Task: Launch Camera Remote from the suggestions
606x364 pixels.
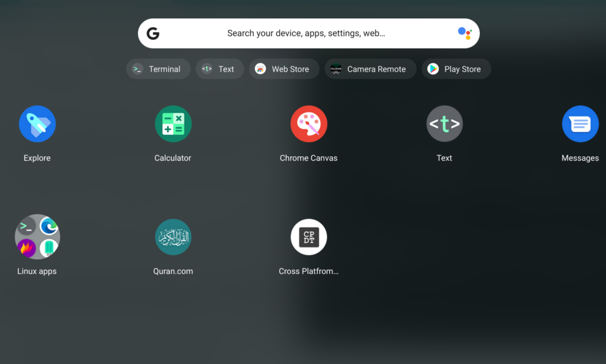Action: pos(370,69)
